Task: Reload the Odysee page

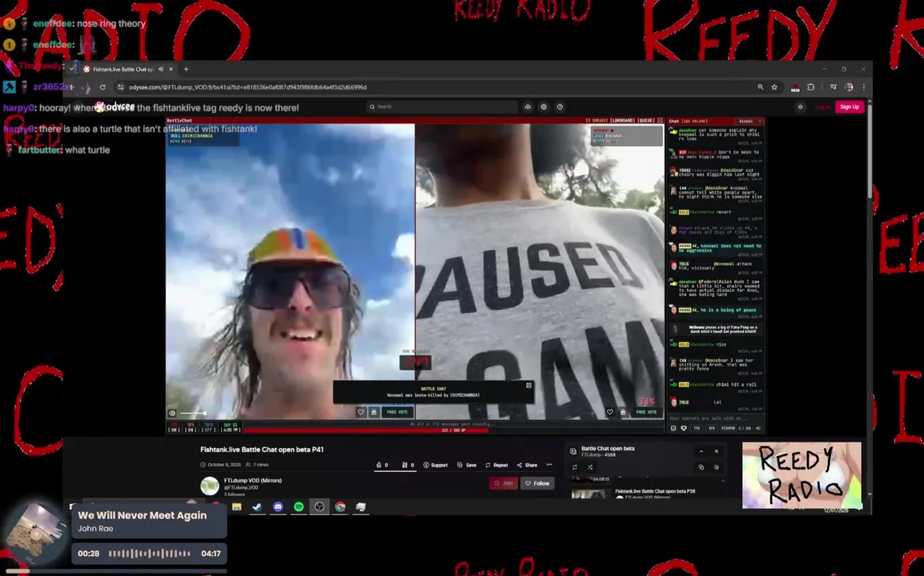Action: [x=102, y=87]
